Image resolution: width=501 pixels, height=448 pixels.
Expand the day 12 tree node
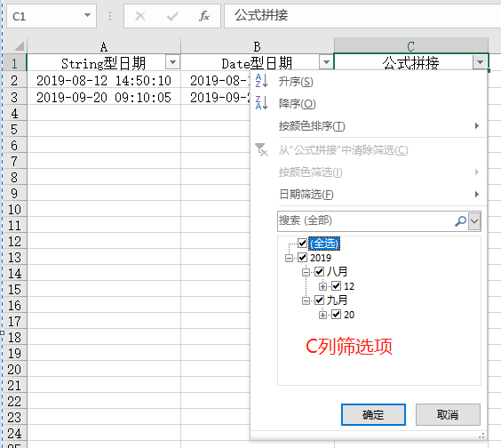click(x=322, y=286)
